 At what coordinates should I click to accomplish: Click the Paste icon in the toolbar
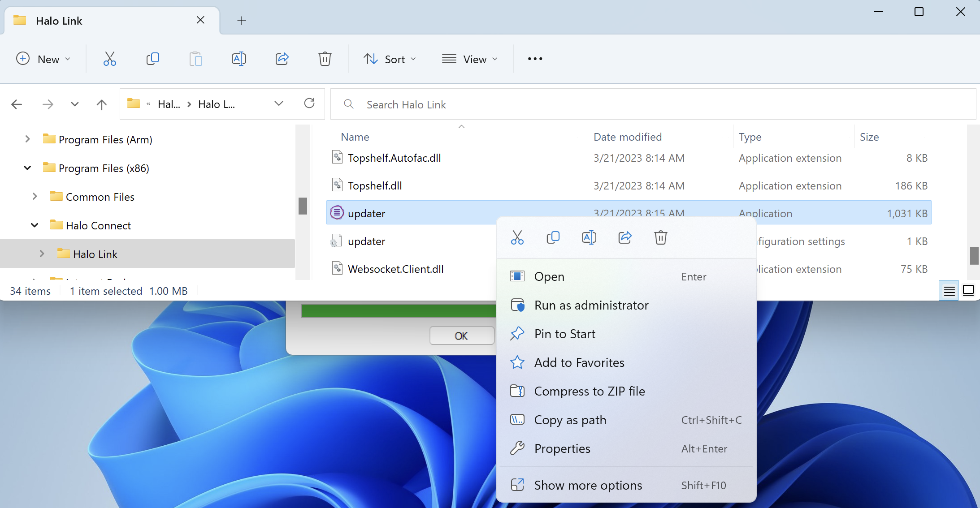pos(196,59)
